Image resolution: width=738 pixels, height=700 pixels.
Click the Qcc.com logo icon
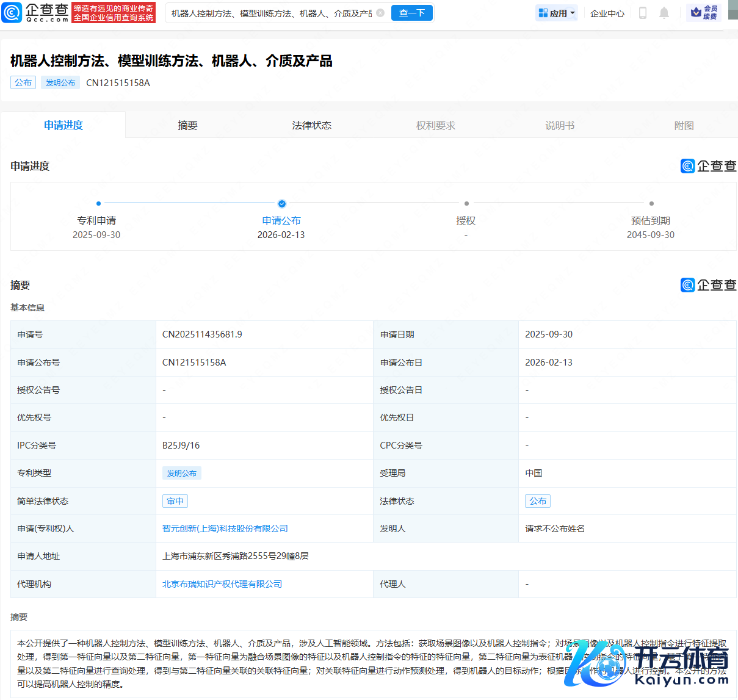tap(12, 13)
